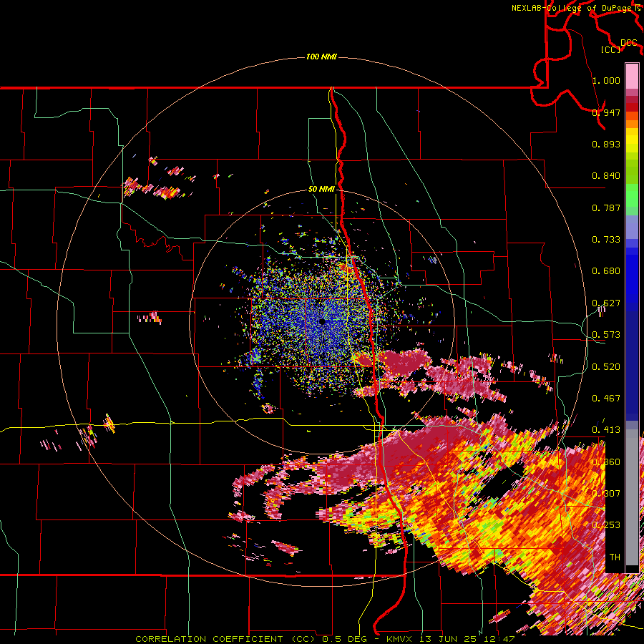644x644 pixels.
Task: Click the bright green segment of the color bar
Action: [x=632, y=195]
